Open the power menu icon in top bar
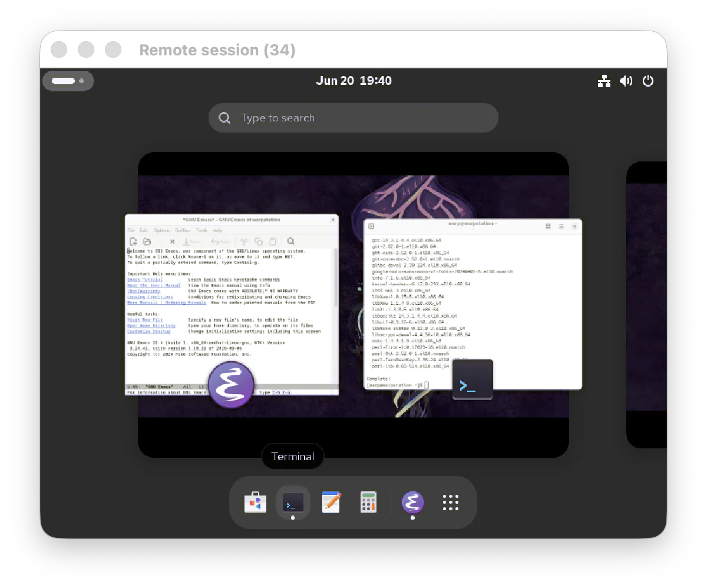This screenshot has width=707, height=588. pos(648,81)
